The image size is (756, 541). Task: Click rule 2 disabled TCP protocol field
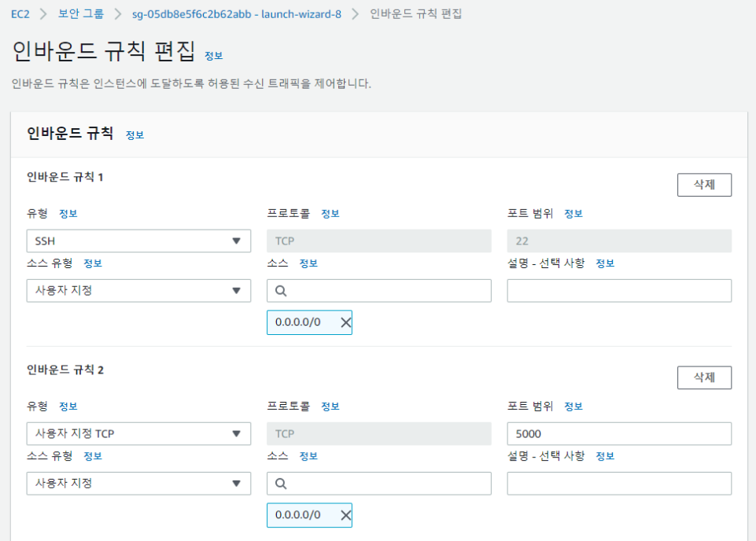tap(379, 433)
